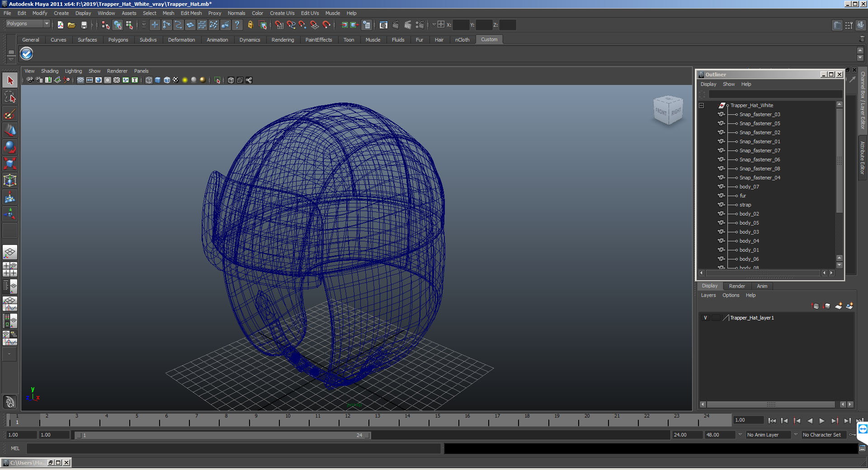This screenshot has width=868, height=470.
Task: Select the Universal Manipulator tool
Action: (10, 180)
